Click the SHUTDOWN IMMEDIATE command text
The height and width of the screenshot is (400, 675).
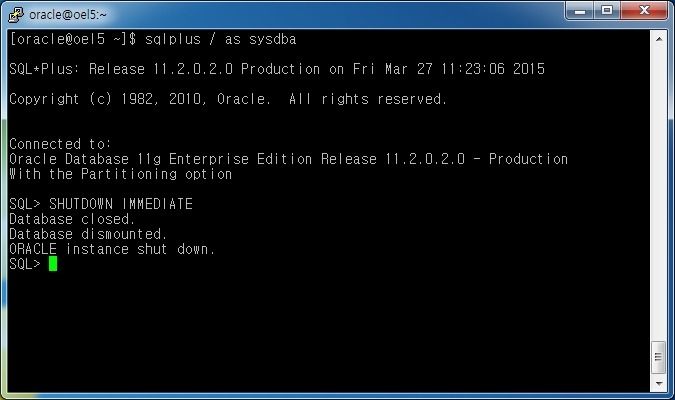pos(121,204)
